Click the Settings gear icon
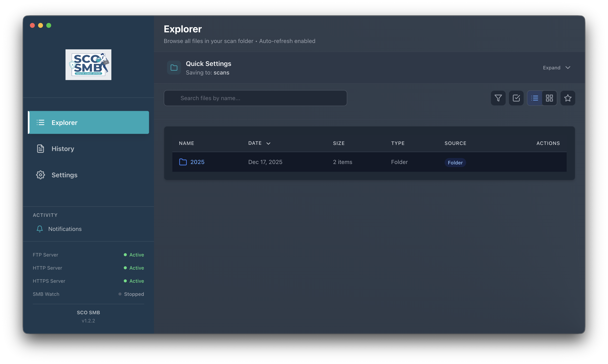Image resolution: width=608 pixels, height=364 pixels. point(41,175)
